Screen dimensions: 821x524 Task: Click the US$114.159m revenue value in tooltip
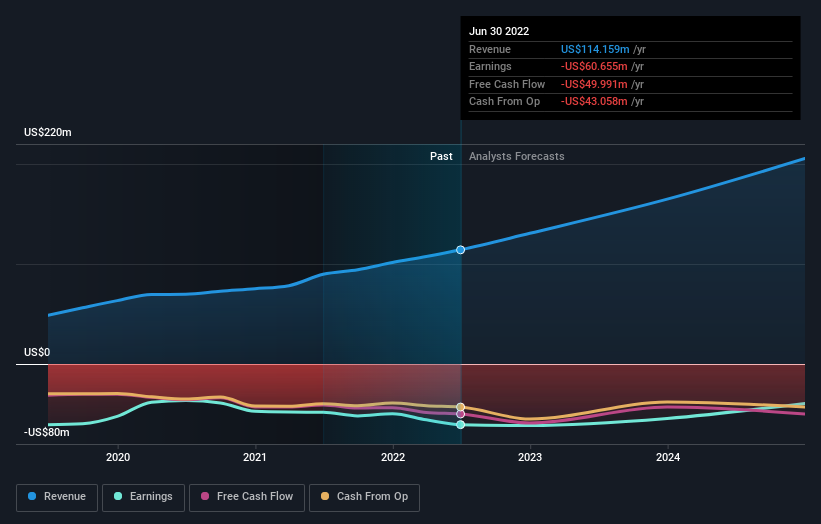(595, 49)
